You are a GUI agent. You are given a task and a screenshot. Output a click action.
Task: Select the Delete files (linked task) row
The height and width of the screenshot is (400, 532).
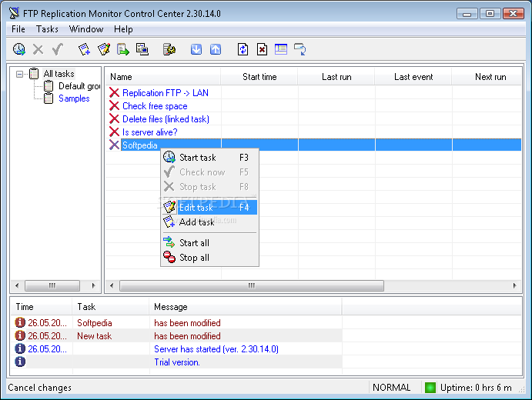pos(166,119)
